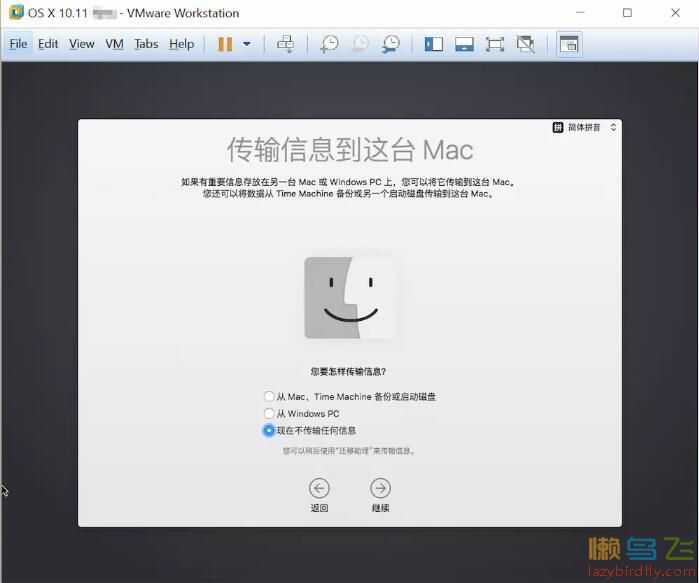The image size is (699, 583).
Task: Enter full screen mode
Action: tap(495, 44)
